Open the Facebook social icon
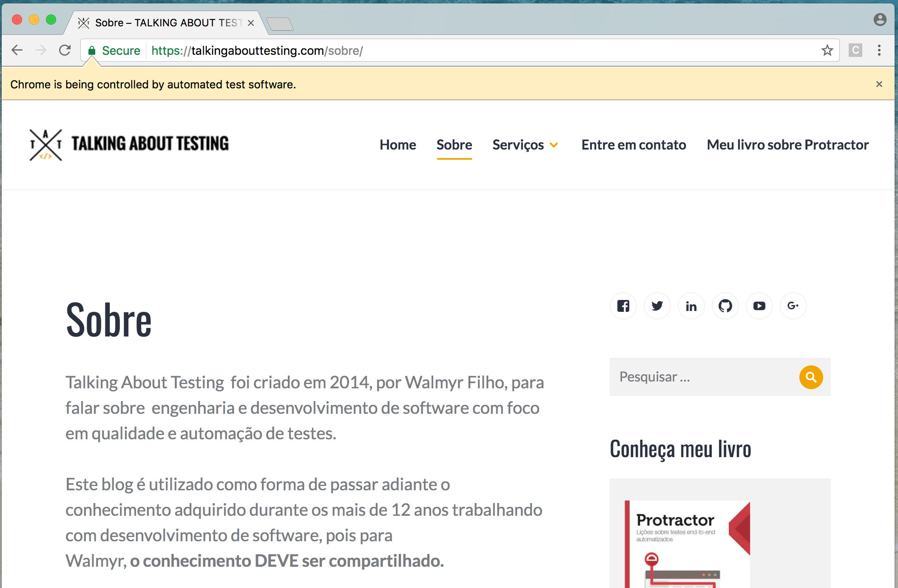This screenshot has height=588, width=898. [x=623, y=306]
